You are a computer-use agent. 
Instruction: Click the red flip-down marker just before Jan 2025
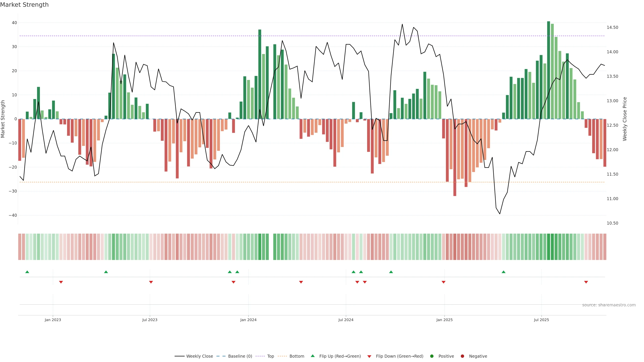click(x=443, y=282)
